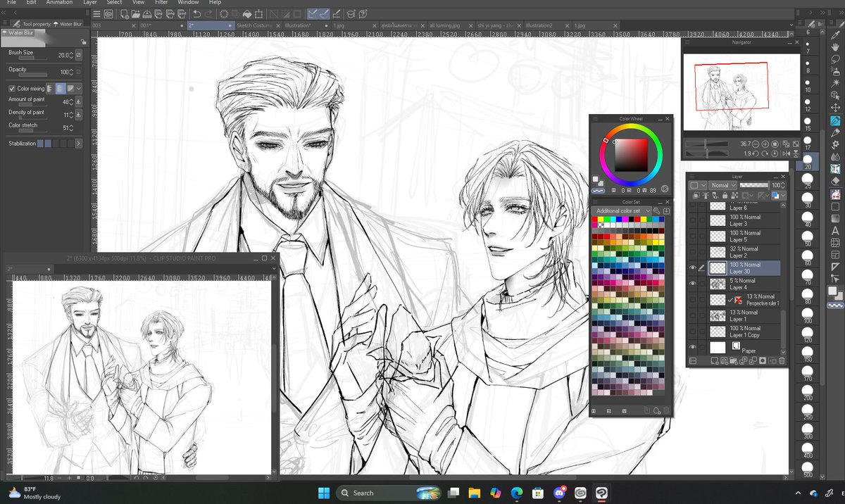Image resolution: width=845 pixels, height=504 pixels.
Task: Click New layer folder icon in Layer panel
Action: point(734,361)
